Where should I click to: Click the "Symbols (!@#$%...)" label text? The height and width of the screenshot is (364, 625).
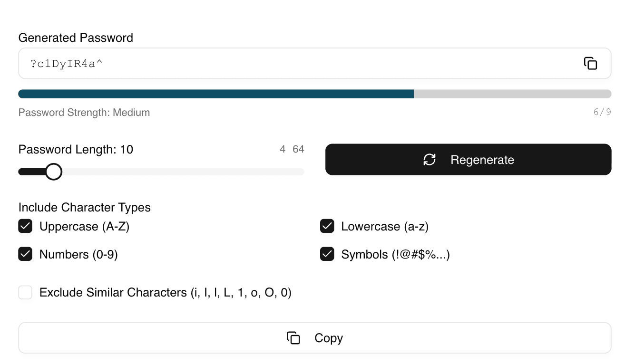(395, 254)
